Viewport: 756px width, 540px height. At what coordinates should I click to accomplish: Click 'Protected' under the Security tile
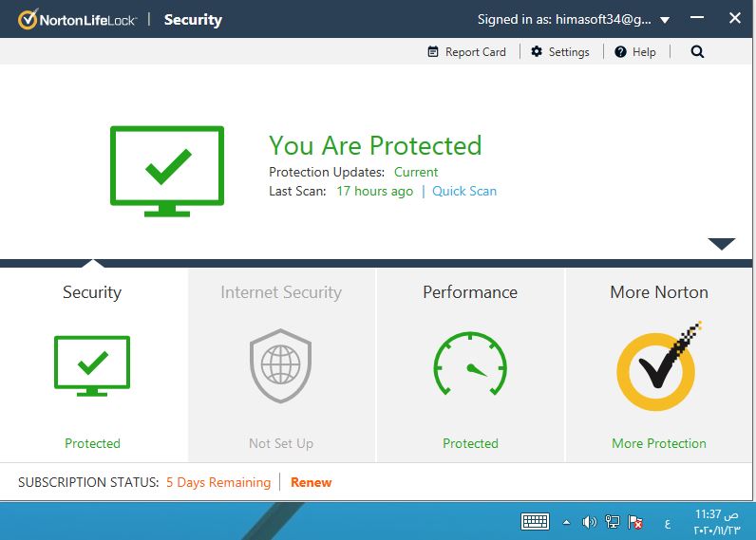coord(92,443)
